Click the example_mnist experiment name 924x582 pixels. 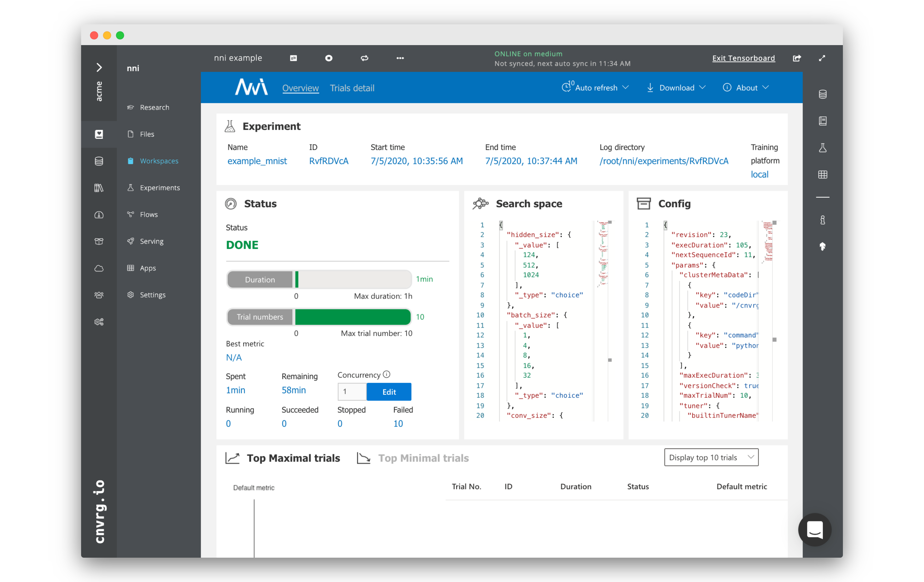tap(257, 161)
